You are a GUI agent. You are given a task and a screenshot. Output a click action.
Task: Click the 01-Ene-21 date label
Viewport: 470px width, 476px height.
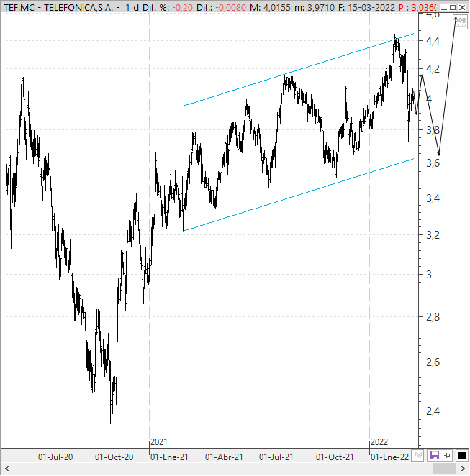(x=169, y=457)
